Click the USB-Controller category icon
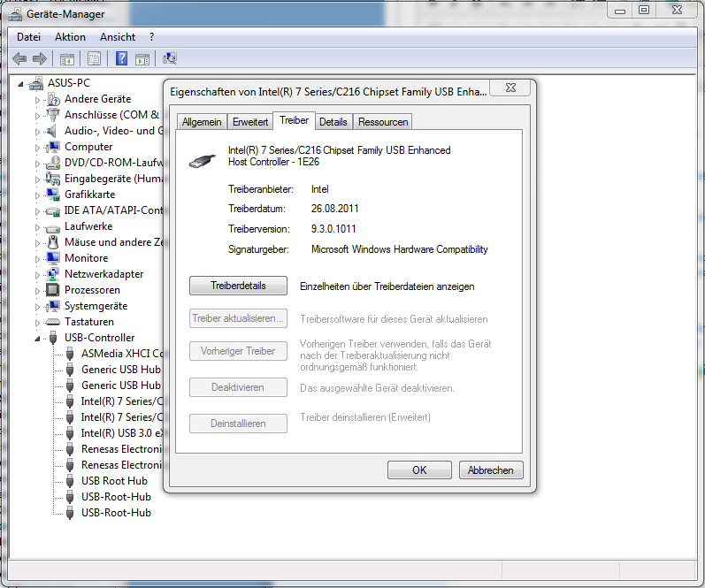 pyautogui.click(x=53, y=338)
